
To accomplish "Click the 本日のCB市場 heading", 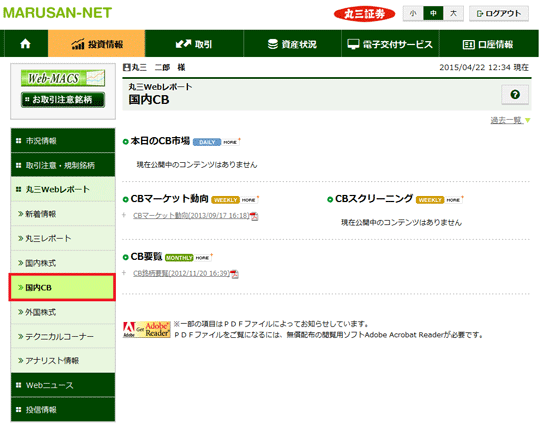I will tap(160, 141).
